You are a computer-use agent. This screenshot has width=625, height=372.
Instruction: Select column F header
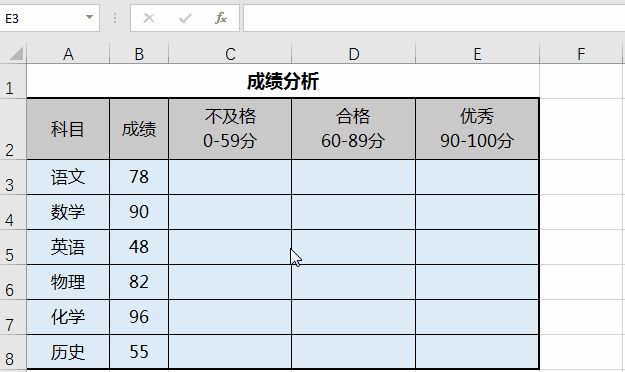click(x=581, y=54)
